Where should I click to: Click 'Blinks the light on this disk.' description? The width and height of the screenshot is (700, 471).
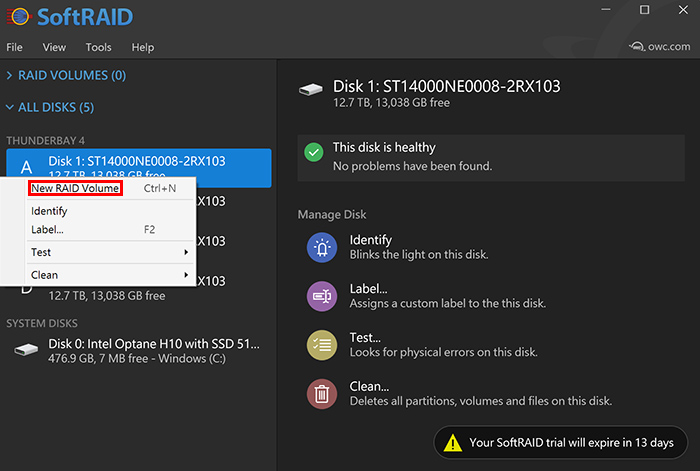coord(419,254)
